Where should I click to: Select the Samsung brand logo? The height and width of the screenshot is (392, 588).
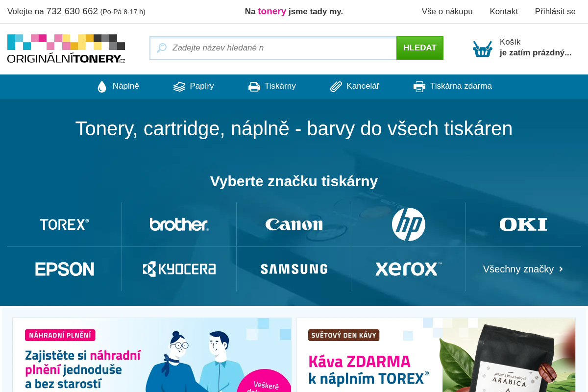coord(294,269)
